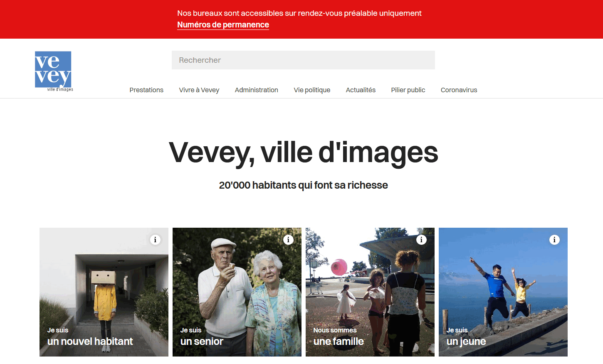Follow the Numéros de permanence link
This screenshot has width=603, height=364.
click(223, 25)
